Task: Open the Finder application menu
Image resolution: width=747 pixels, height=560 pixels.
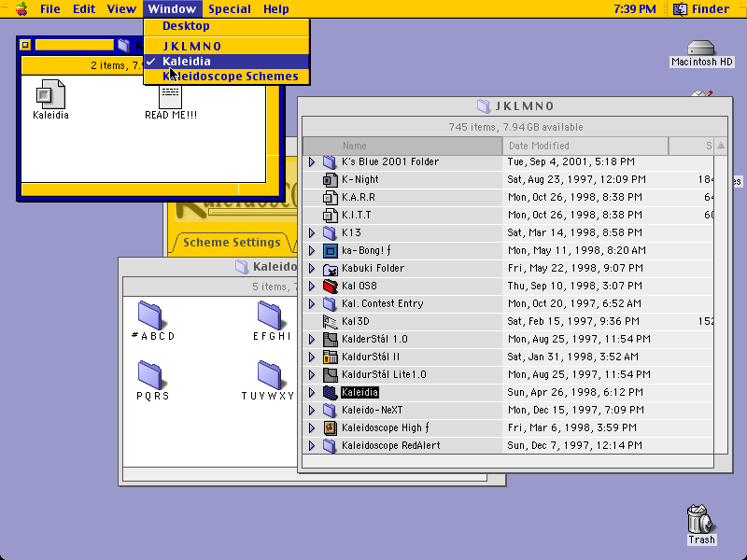Action: pyautogui.click(x=701, y=9)
